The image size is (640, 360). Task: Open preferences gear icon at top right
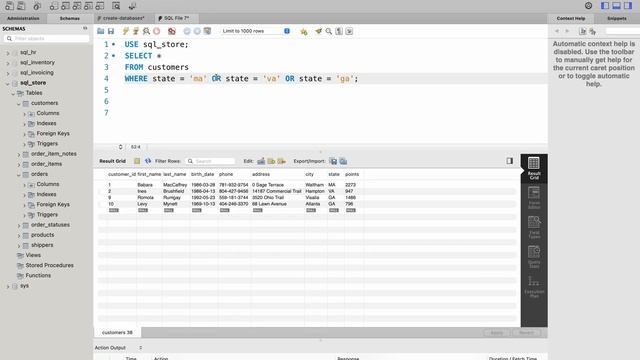click(589, 5)
